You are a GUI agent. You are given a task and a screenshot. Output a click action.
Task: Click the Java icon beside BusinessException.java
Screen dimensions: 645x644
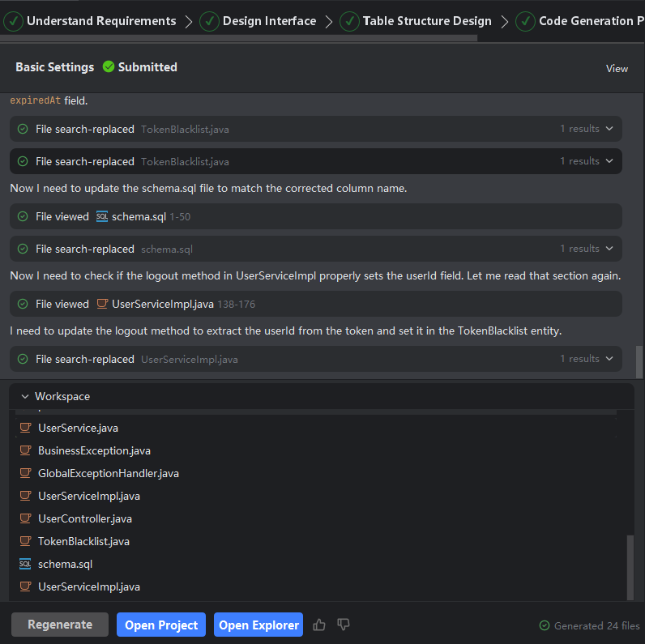[24, 450]
